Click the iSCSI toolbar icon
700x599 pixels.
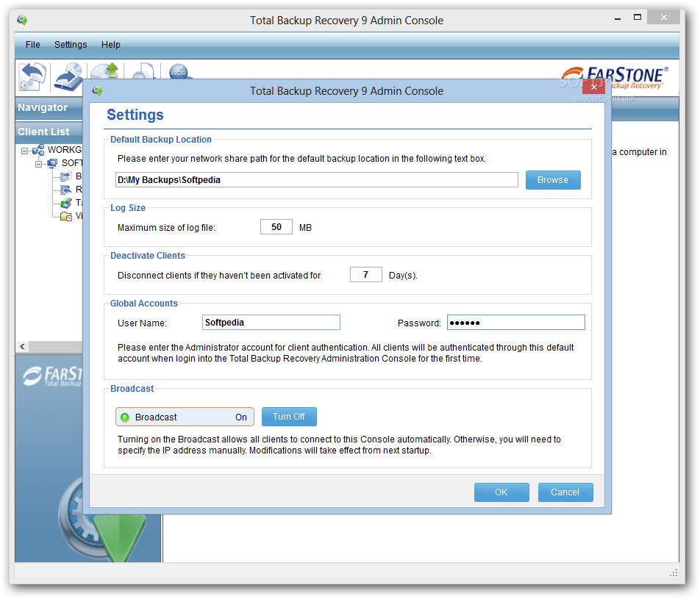(179, 72)
